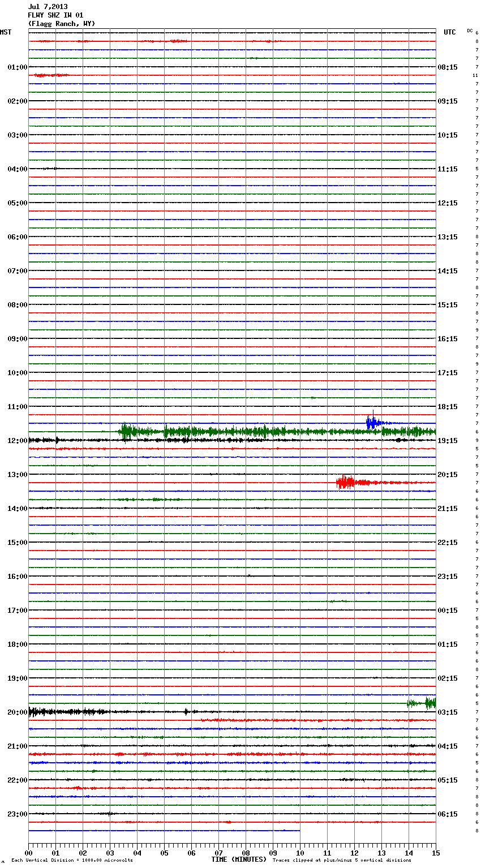Click the minute axis label '05'
Screen dimensions: 481x868
tap(164, 853)
